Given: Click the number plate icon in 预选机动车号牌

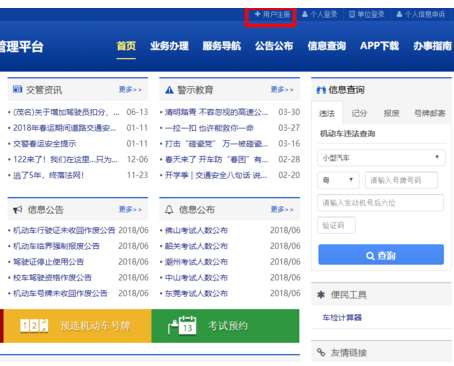Looking at the screenshot, I should (x=34, y=325).
